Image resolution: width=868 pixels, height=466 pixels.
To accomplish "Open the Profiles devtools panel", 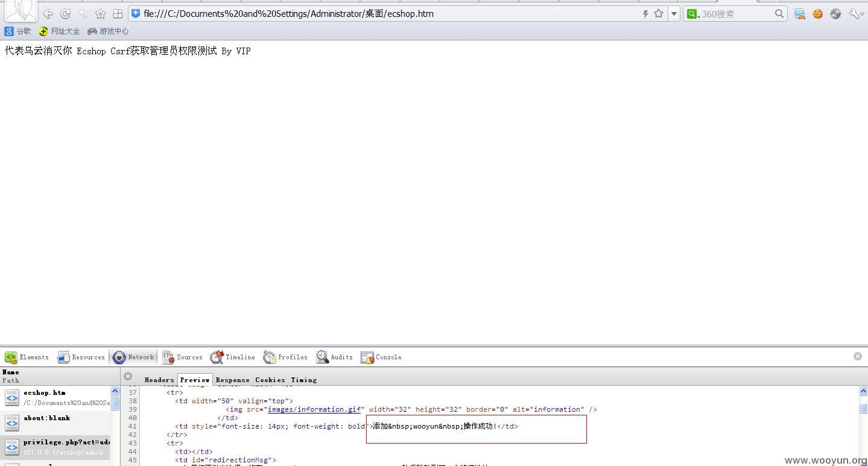I will click(x=285, y=357).
